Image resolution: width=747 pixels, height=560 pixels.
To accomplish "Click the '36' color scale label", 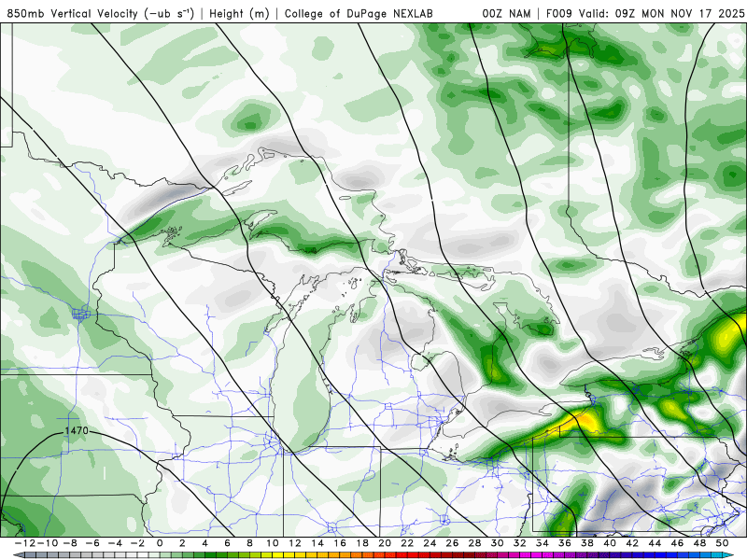I will 565,543.
